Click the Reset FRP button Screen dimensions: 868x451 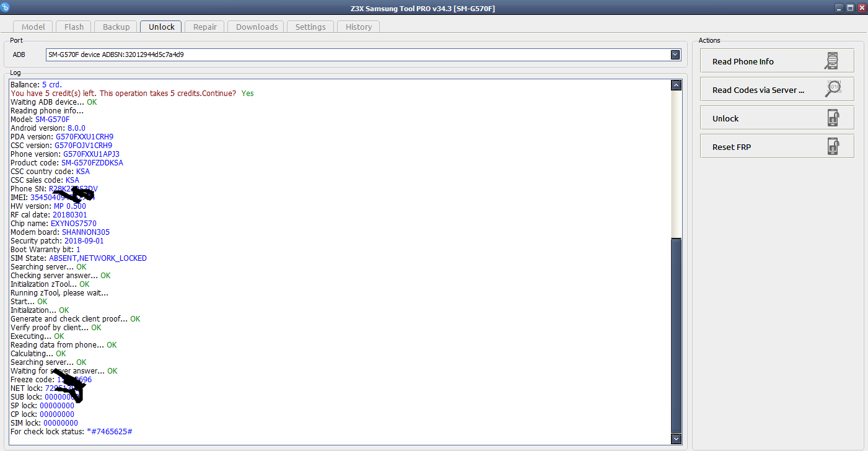pyautogui.click(x=777, y=147)
